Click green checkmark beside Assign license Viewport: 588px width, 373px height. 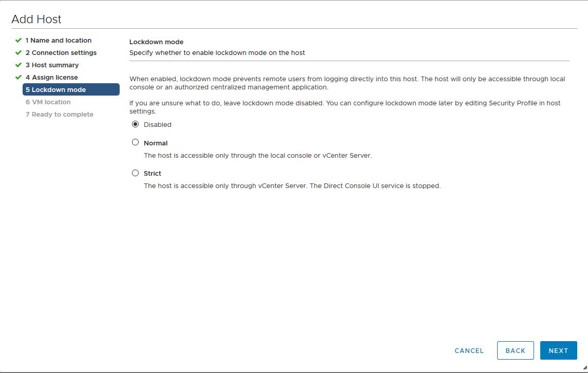18,77
